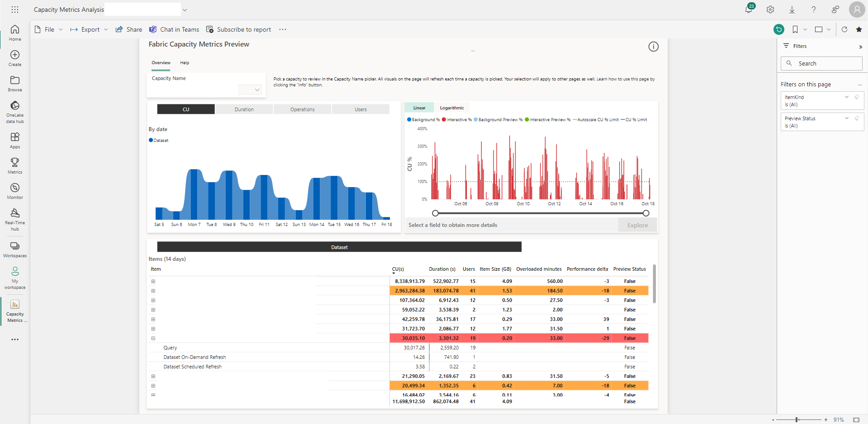Select CU chart tab

(x=186, y=109)
